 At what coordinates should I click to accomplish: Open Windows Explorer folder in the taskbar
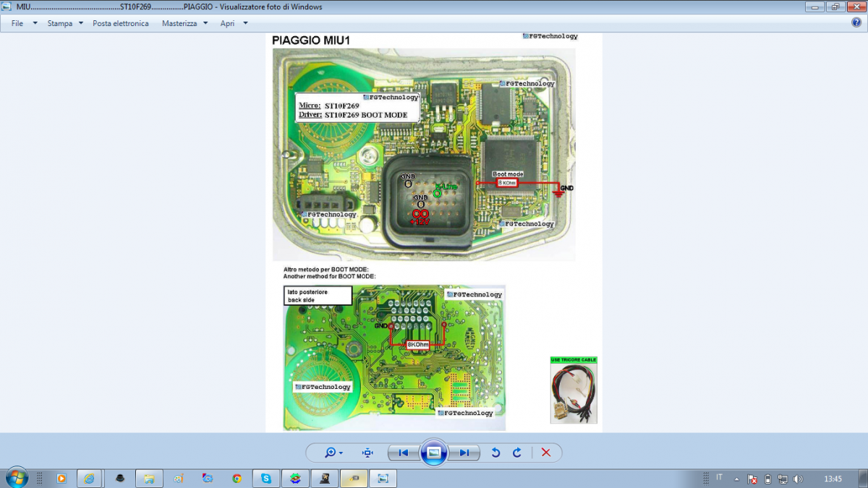pyautogui.click(x=148, y=478)
